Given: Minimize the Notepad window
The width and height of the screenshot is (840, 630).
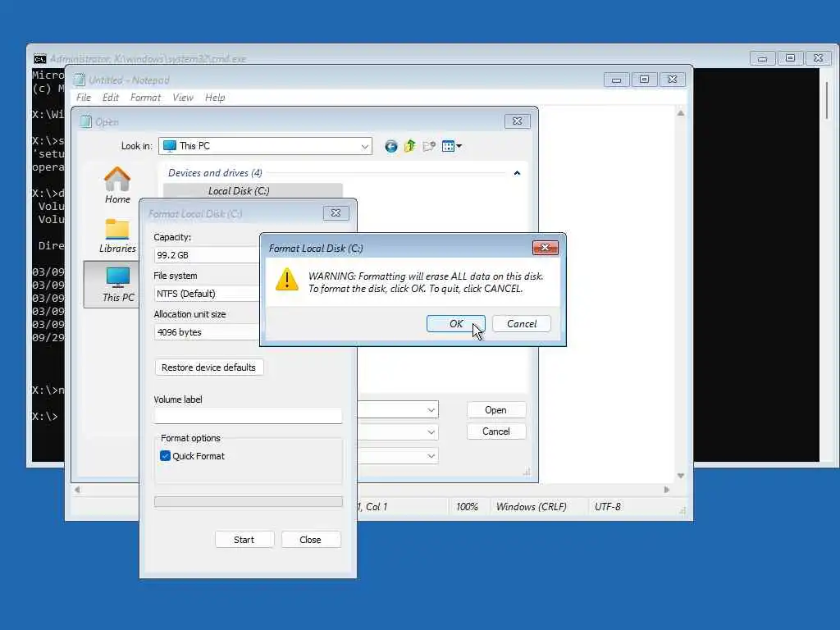Looking at the screenshot, I should [617, 80].
